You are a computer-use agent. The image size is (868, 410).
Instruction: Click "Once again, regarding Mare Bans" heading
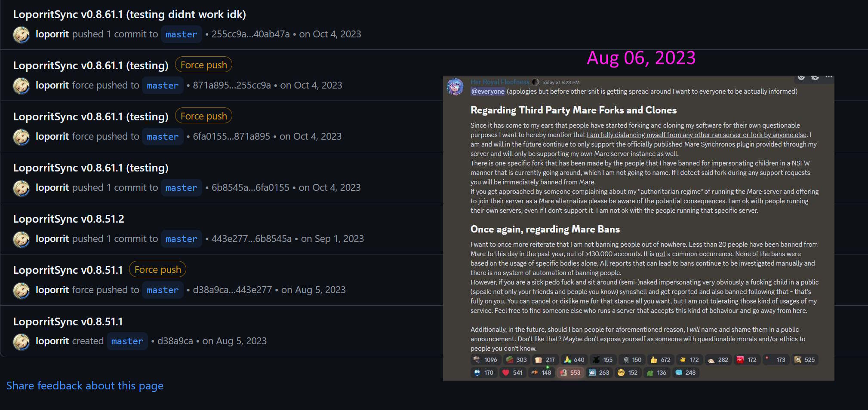coord(545,229)
